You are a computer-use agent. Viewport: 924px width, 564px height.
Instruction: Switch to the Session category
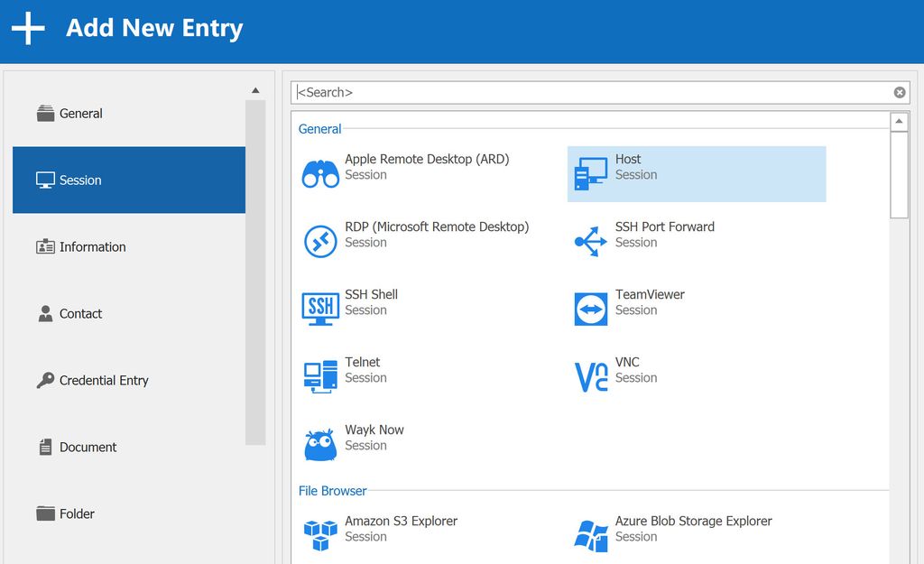[81, 180]
